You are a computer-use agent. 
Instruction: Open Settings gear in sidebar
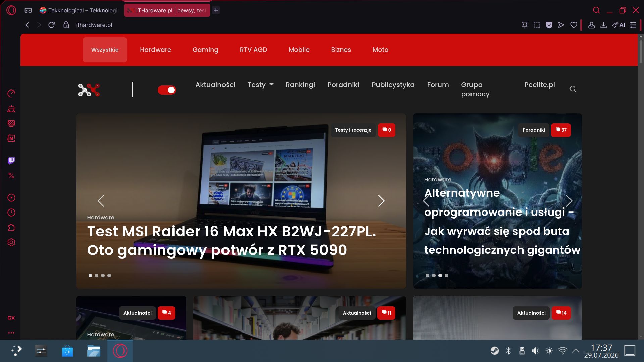(11, 242)
